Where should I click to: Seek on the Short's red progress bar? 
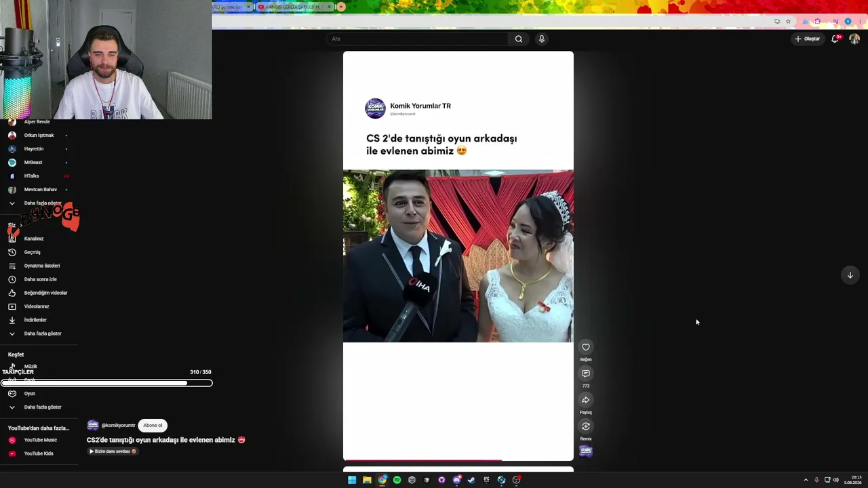click(458, 460)
